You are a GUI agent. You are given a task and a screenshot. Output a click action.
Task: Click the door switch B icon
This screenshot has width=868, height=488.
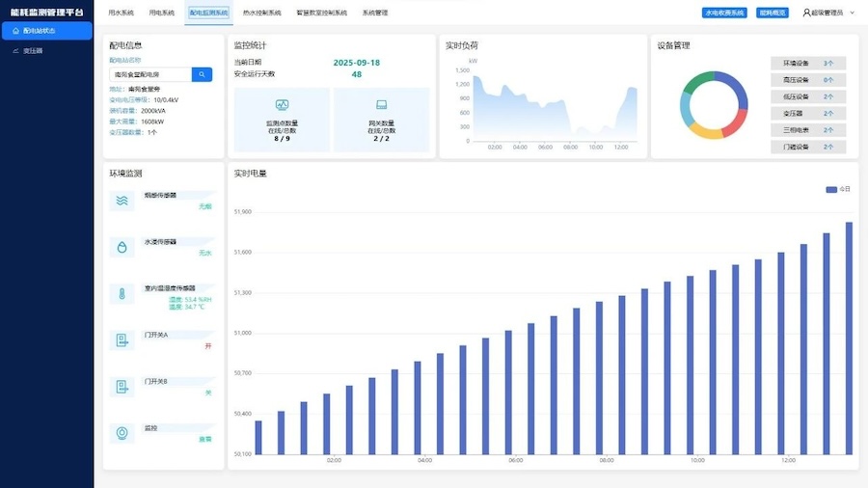122,387
